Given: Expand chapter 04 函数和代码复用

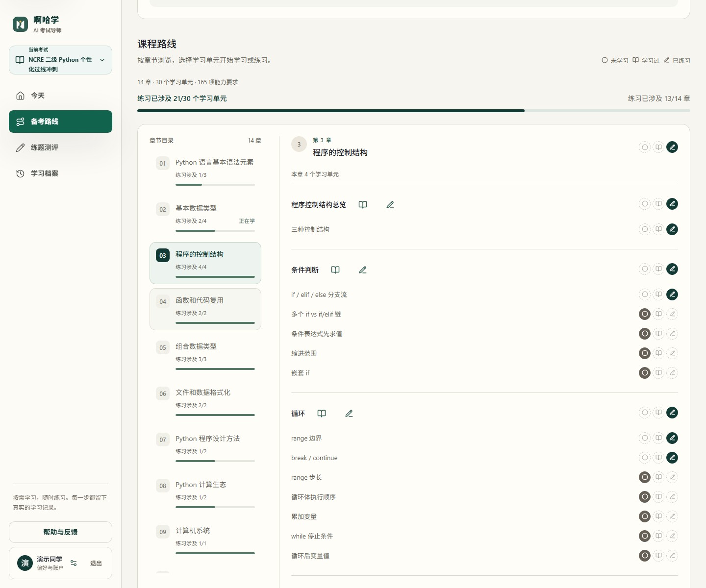Looking at the screenshot, I should (x=205, y=309).
